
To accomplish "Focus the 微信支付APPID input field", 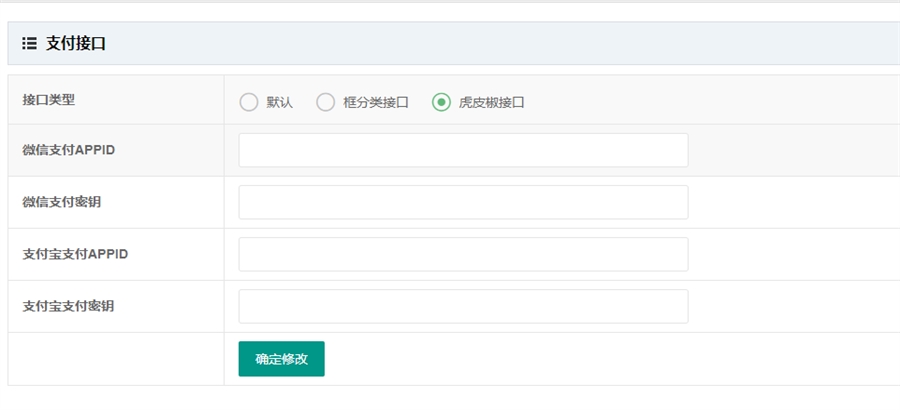I will click(463, 150).
